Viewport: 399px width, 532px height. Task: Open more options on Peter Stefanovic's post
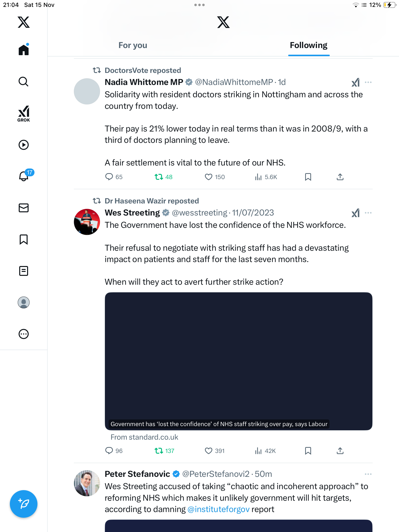click(x=368, y=474)
